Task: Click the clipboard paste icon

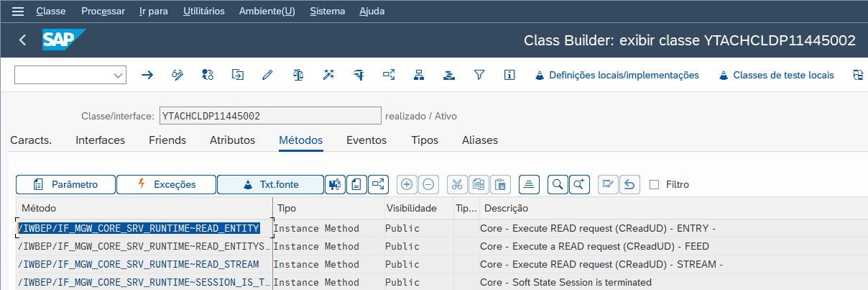Action: [x=501, y=185]
